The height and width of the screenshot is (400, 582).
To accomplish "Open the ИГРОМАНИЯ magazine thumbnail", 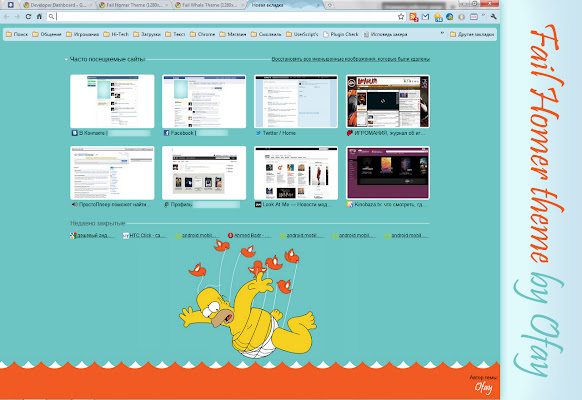I will (x=388, y=101).
